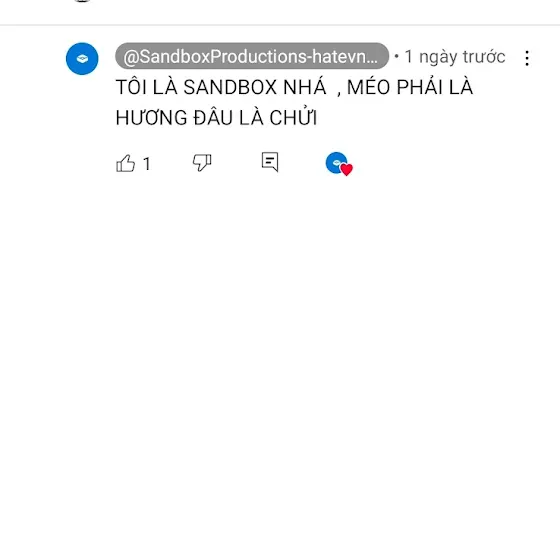Dislike the comment with thumbs down icon
Image resolution: width=560 pixels, height=560 pixels.
click(x=202, y=162)
